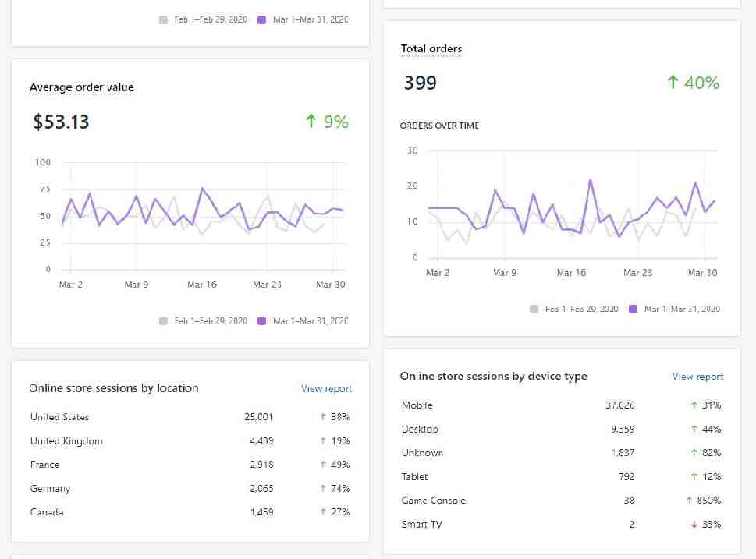Click the up arrow in the Game Console row
This screenshot has width=756, height=559.
(690, 501)
